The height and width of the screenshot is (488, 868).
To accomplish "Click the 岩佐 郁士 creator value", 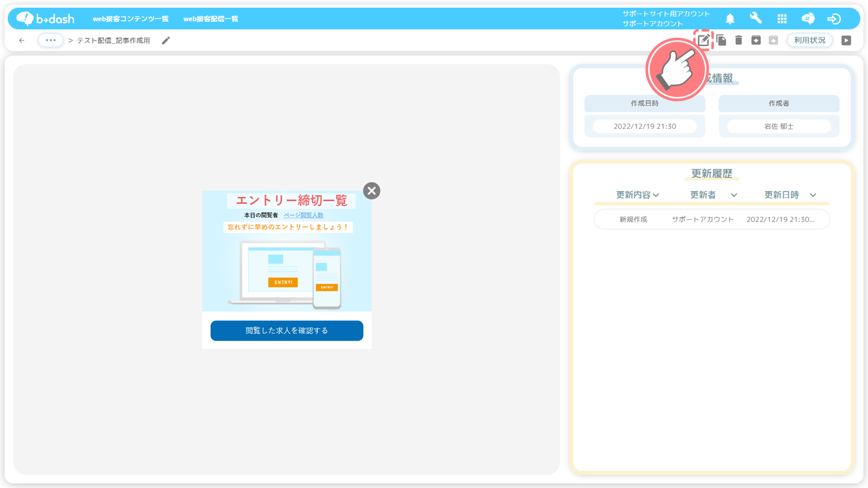I will pyautogui.click(x=779, y=126).
